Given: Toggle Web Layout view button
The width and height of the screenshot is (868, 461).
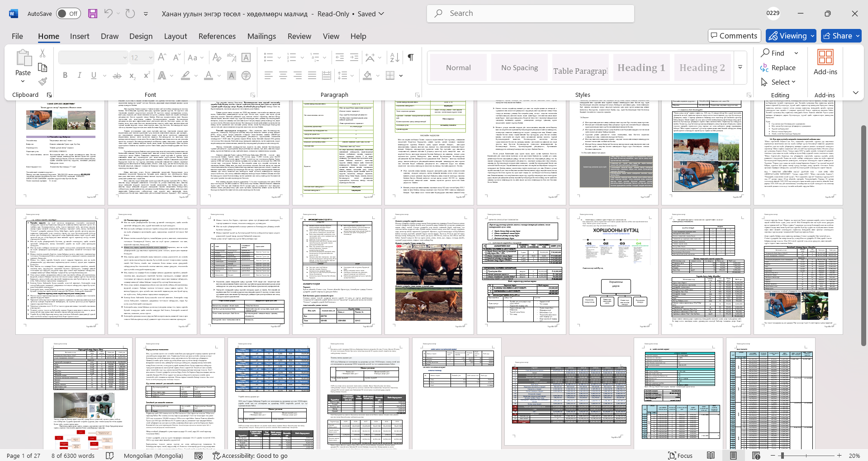Looking at the screenshot, I should pyautogui.click(x=756, y=456).
